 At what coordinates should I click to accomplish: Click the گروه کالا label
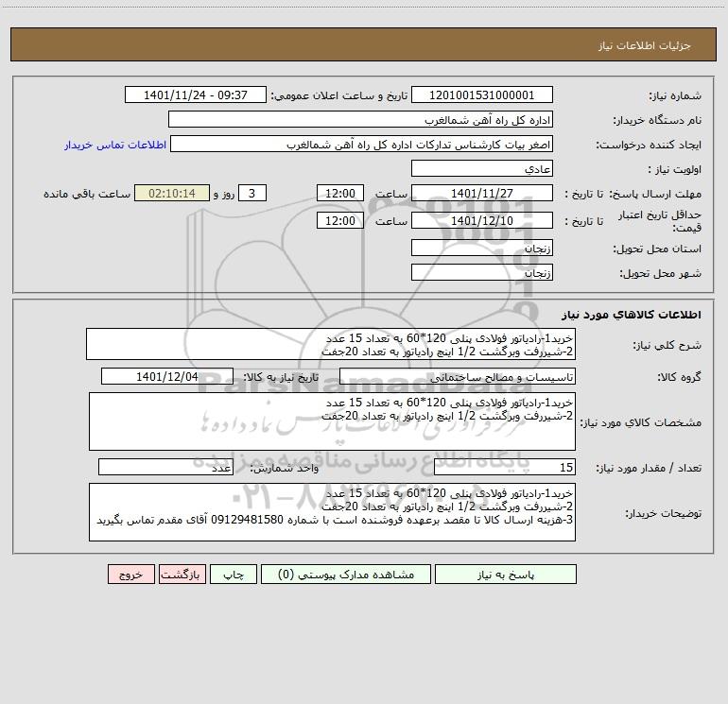tap(679, 378)
